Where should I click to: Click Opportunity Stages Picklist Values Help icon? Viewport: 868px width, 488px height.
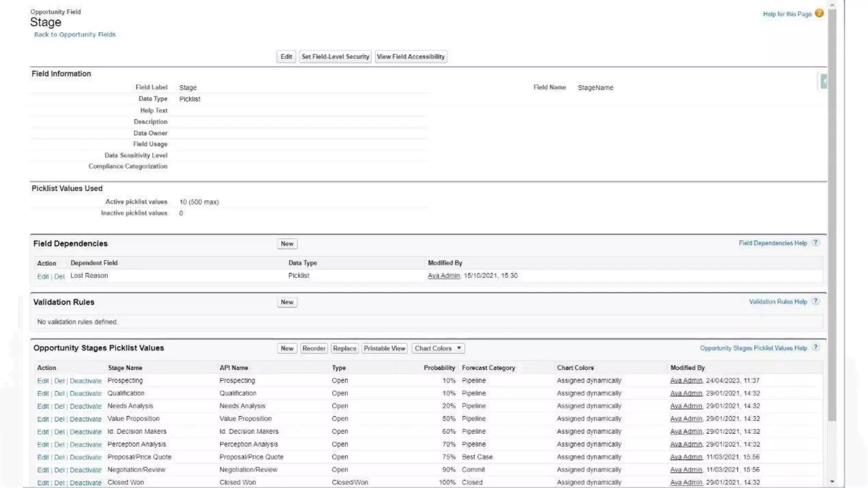click(x=815, y=347)
